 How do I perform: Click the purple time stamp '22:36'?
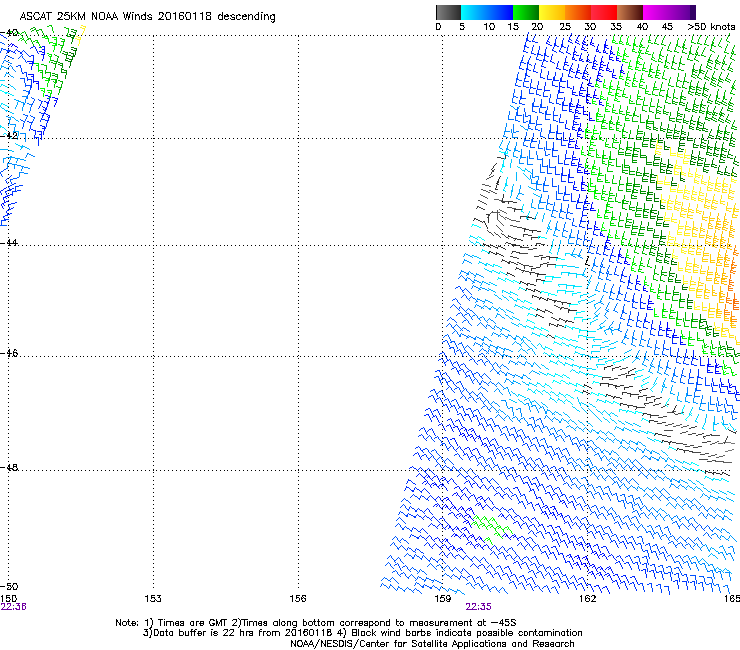pos(13,607)
